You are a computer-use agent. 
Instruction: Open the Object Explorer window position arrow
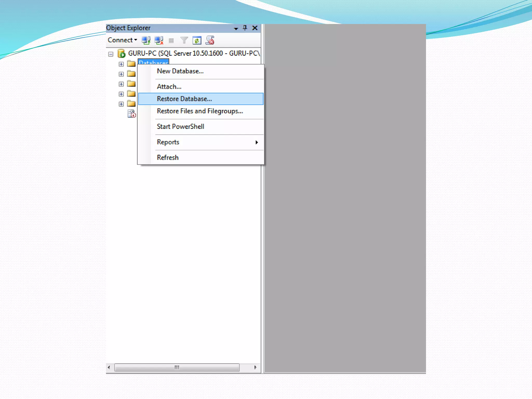click(x=236, y=28)
